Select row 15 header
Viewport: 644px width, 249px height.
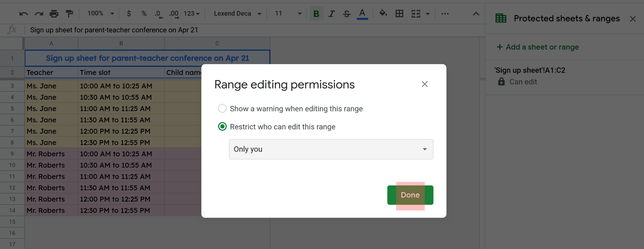12,222
